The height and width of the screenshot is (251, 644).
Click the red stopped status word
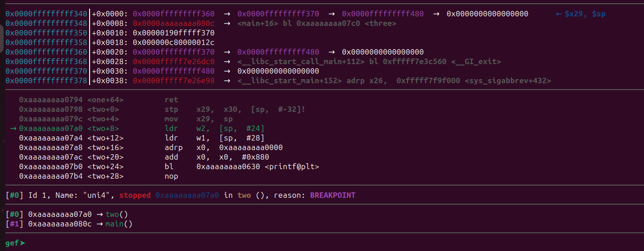(x=135, y=195)
